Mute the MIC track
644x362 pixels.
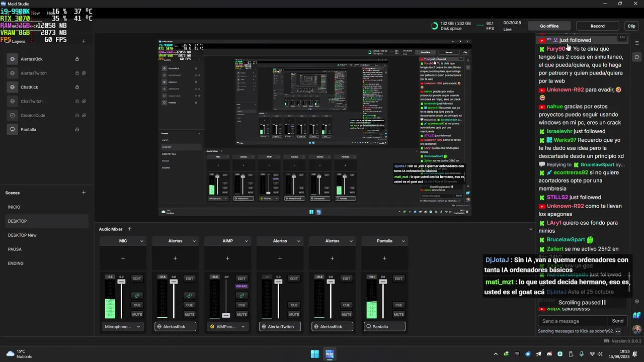click(x=137, y=315)
